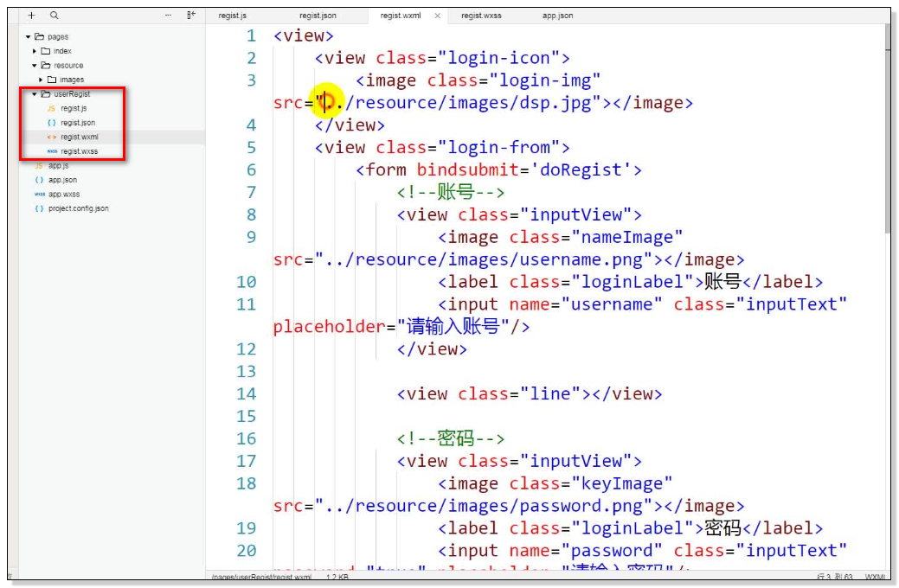The width and height of the screenshot is (899, 588).
Task: Open the three-dots more options menu
Action: pos(168,16)
